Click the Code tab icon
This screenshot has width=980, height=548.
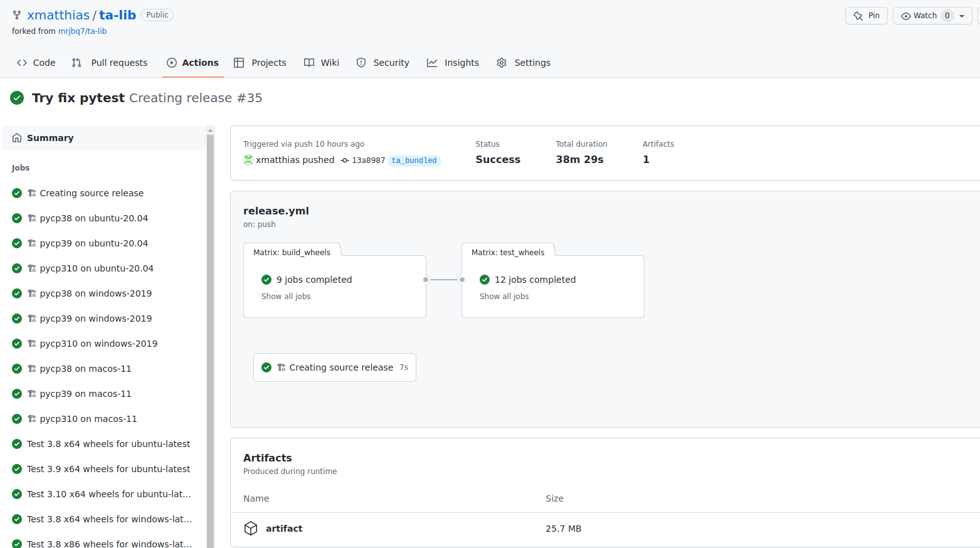coord(22,63)
